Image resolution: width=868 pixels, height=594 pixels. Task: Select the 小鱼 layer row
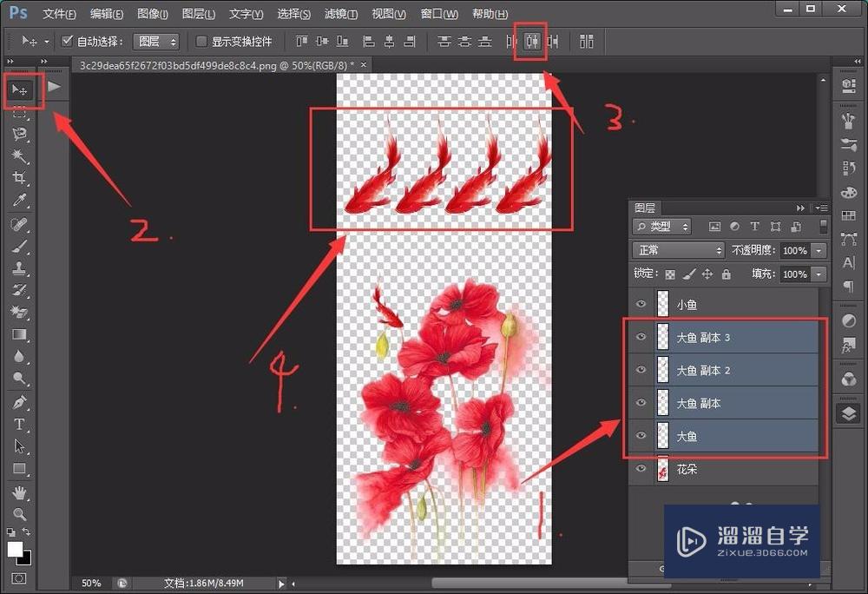[724, 304]
